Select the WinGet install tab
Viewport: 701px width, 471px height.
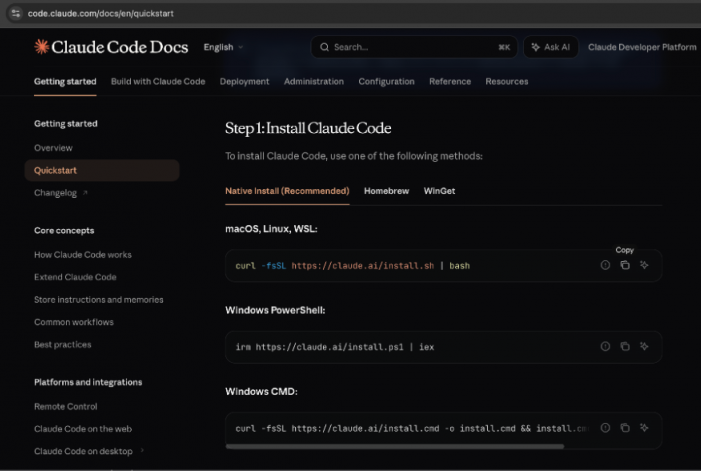(x=439, y=191)
